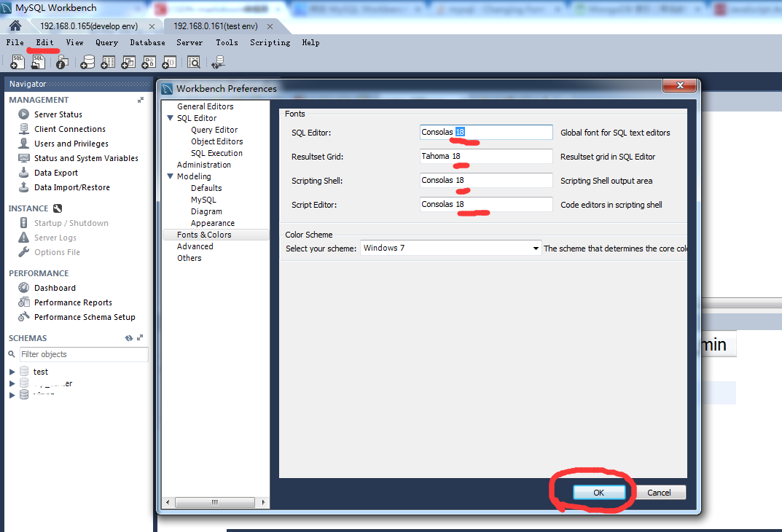
Task: Click the Data Import/Restore icon
Action: tap(23, 187)
